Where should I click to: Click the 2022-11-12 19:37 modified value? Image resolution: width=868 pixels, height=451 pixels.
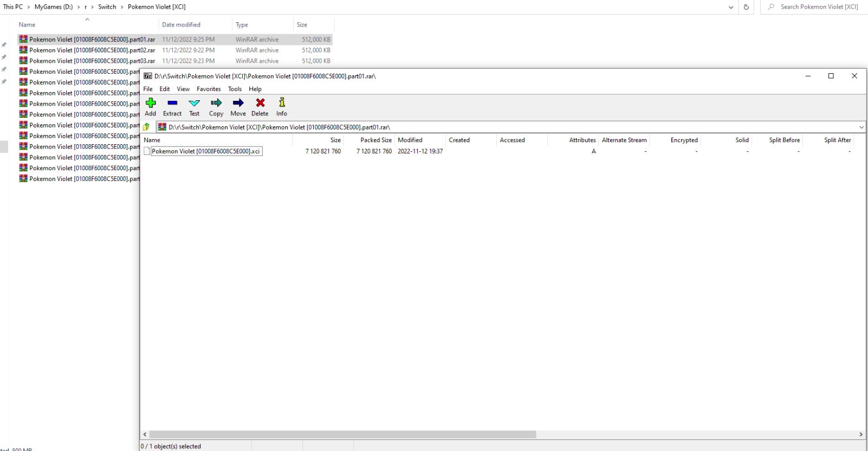(420, 151)
